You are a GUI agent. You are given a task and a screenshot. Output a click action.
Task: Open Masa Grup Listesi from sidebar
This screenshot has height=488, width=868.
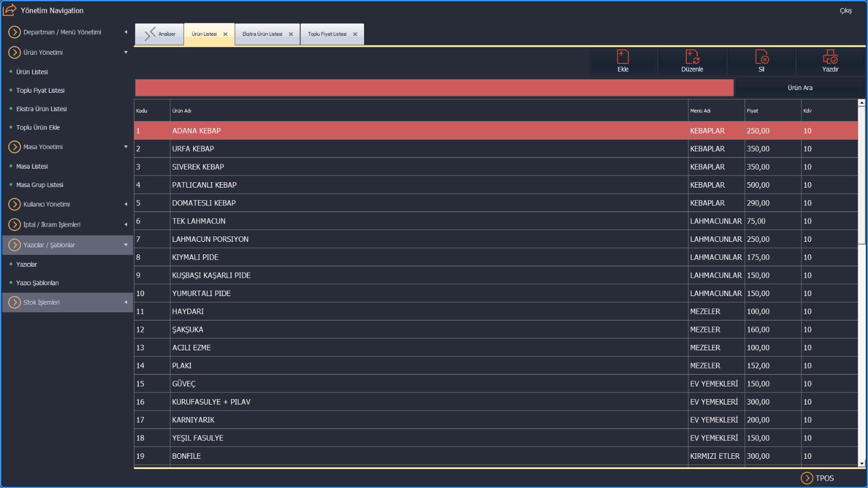[40, 185]
